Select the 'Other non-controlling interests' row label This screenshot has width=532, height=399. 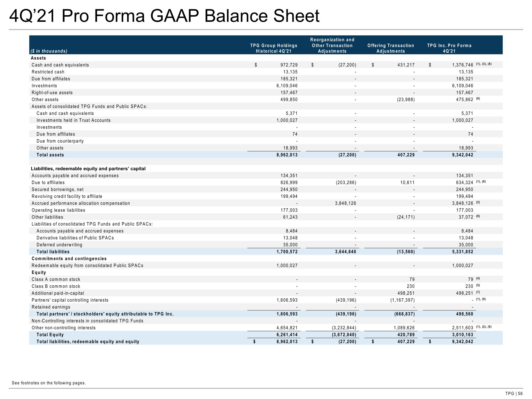64,328
